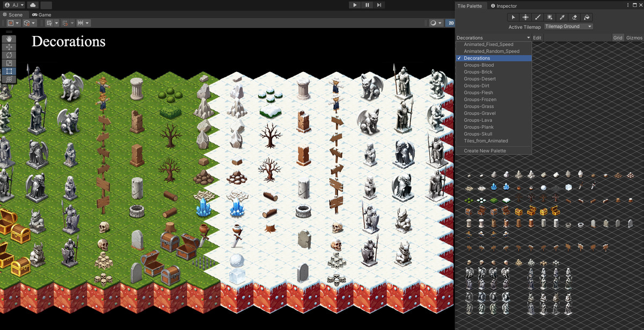Select the Eraser tool in Tile Palette
Viewport: 644px width, 330px height.
[574, 17]
